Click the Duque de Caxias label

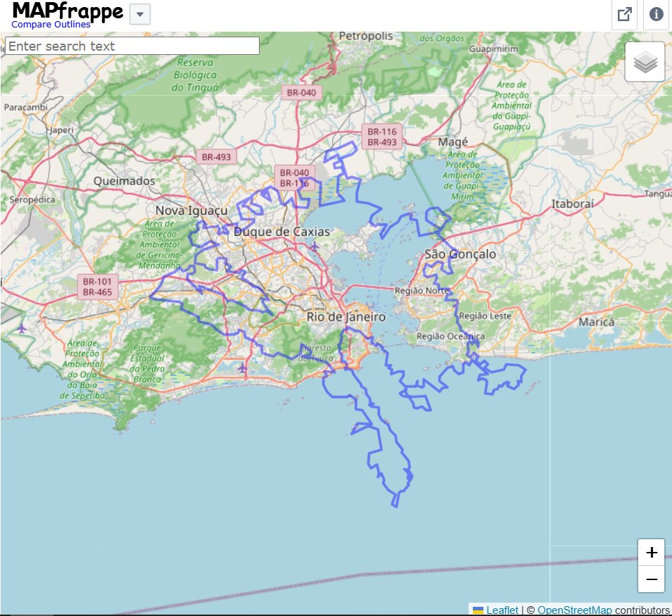click(x=281, y=232)
